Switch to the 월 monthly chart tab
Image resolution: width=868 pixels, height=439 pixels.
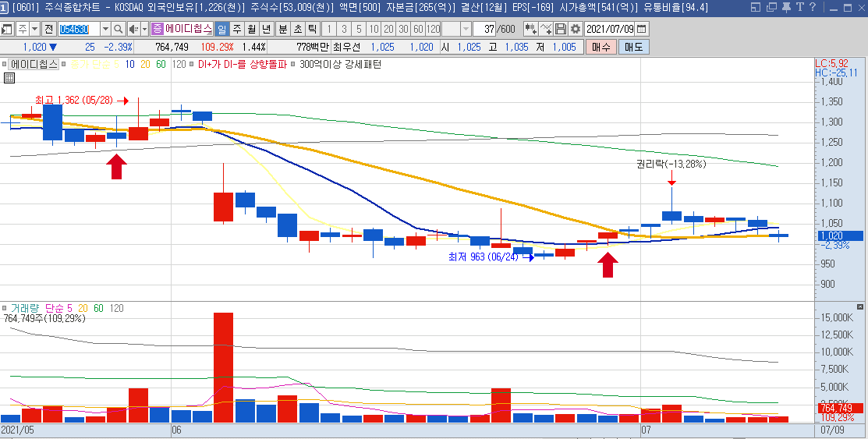click(x=252, y=29)
